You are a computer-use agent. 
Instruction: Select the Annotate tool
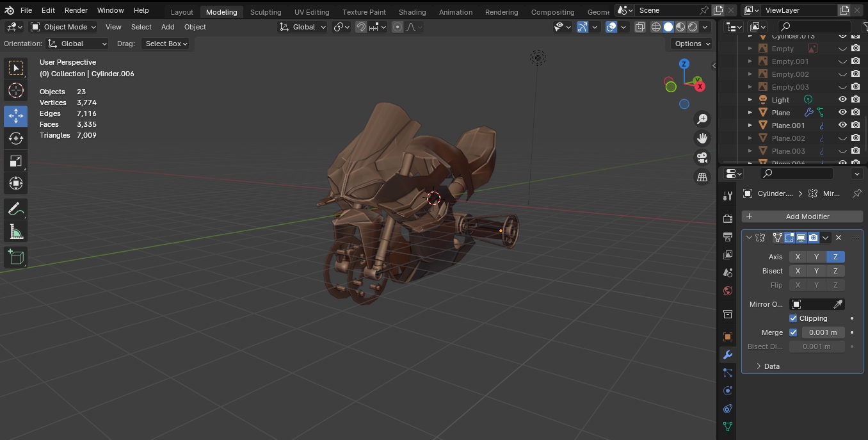pyautogui.click(x=16, y=209)
